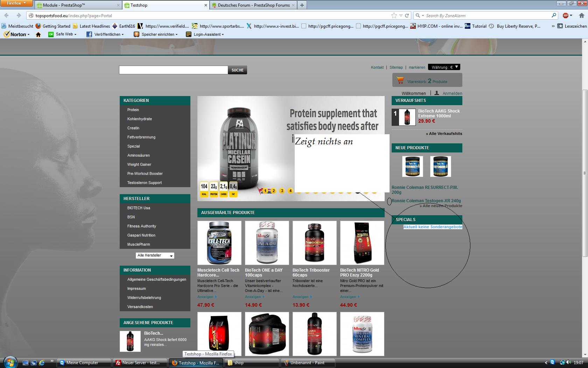588x368 pixels.
Task: Open the BioTech ONE a DAY product image
Action: pyautogui.click(x=267, y=243)
